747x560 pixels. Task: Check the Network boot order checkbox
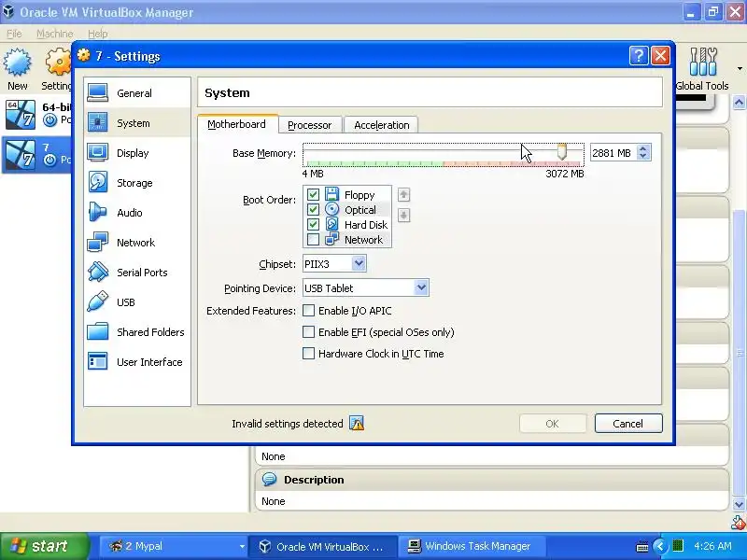click(x=313, y=239)
